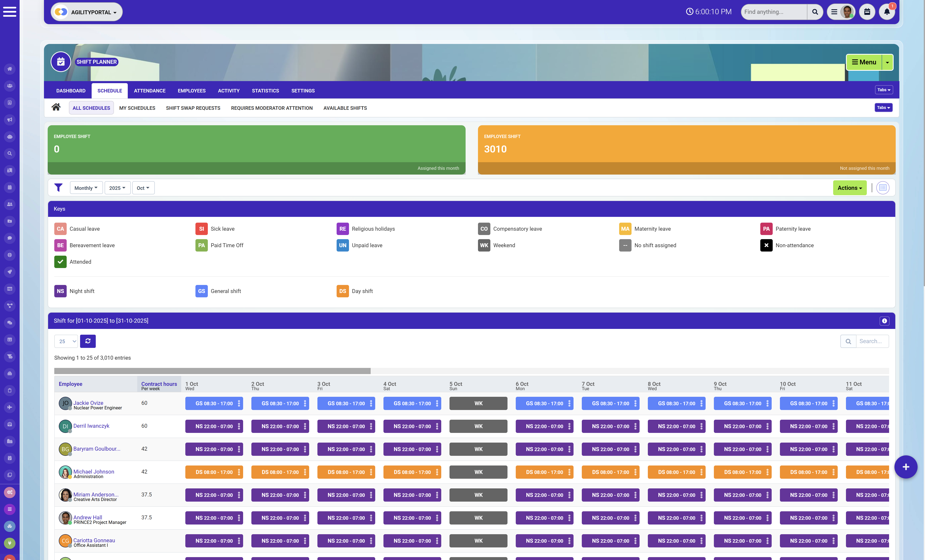
Task: Click the home icon in sub-navigation
Action: [56, 107]
